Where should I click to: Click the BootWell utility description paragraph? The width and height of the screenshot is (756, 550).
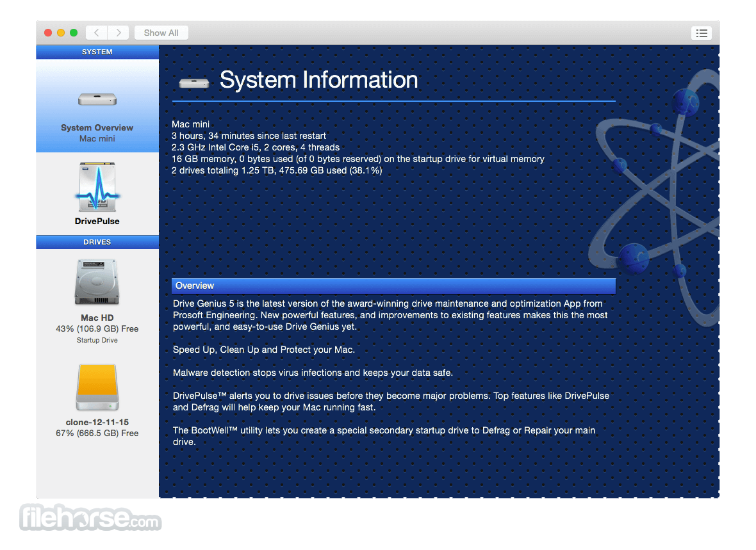pos(384,436)
